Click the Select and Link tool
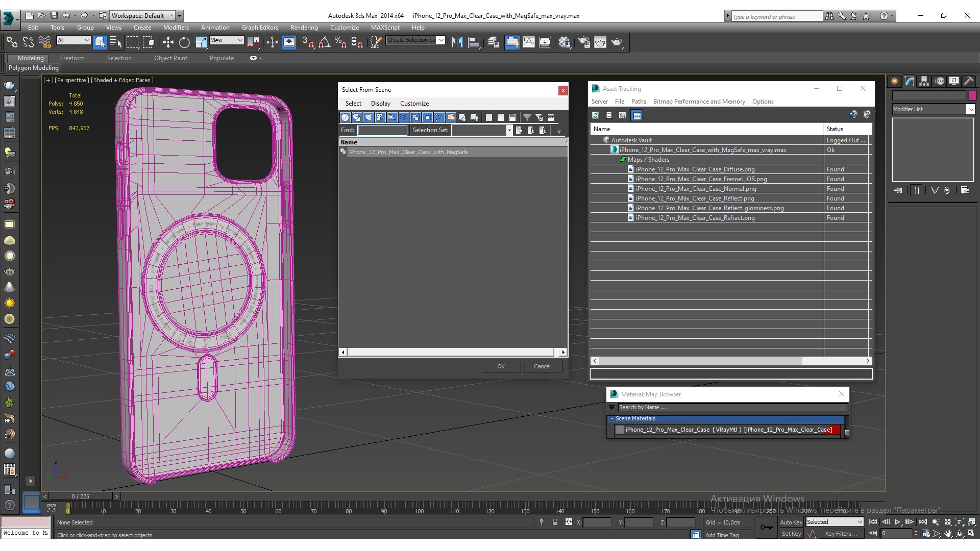Screen dimensions: 980x551 (12, 42)
